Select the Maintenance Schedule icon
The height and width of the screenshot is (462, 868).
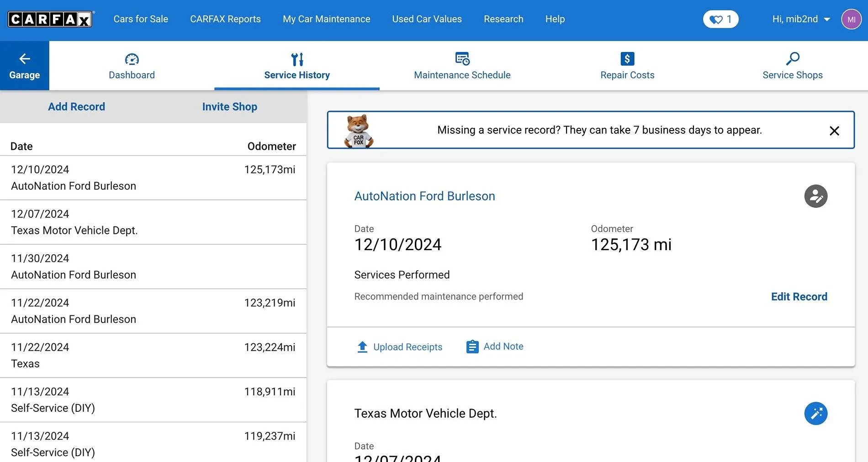pos(462,58)
